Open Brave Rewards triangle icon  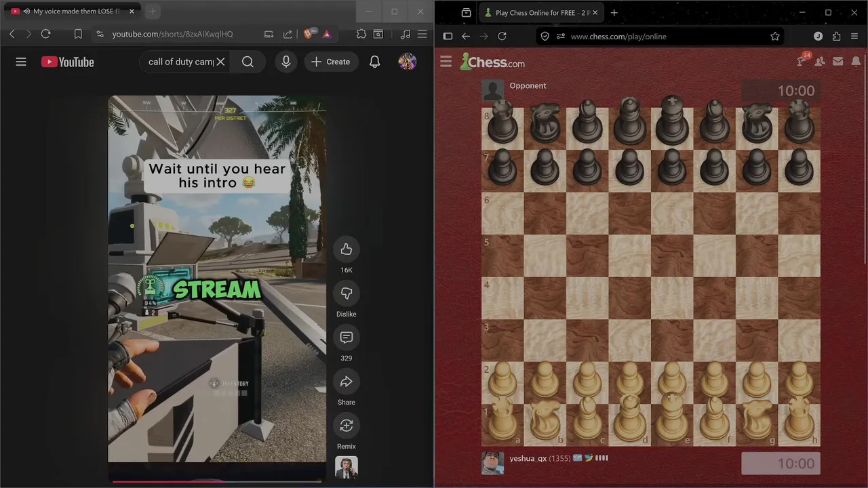click(327, 34)
